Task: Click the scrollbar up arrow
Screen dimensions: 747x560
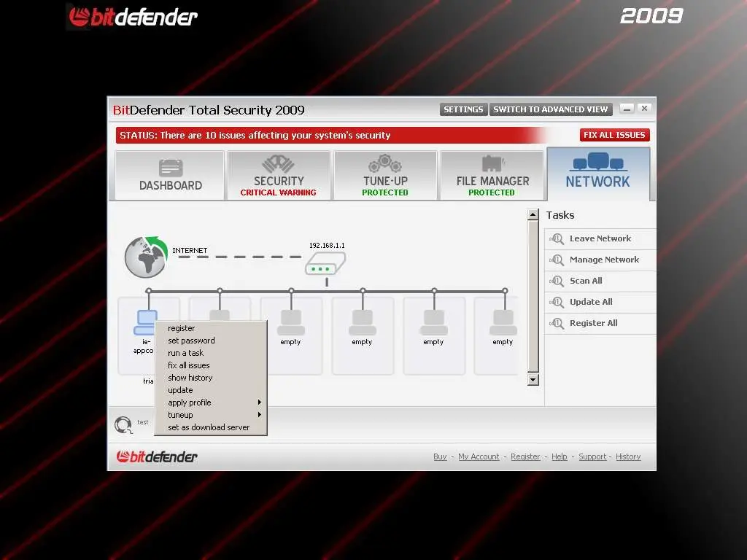Action: [x=533, y=214]
